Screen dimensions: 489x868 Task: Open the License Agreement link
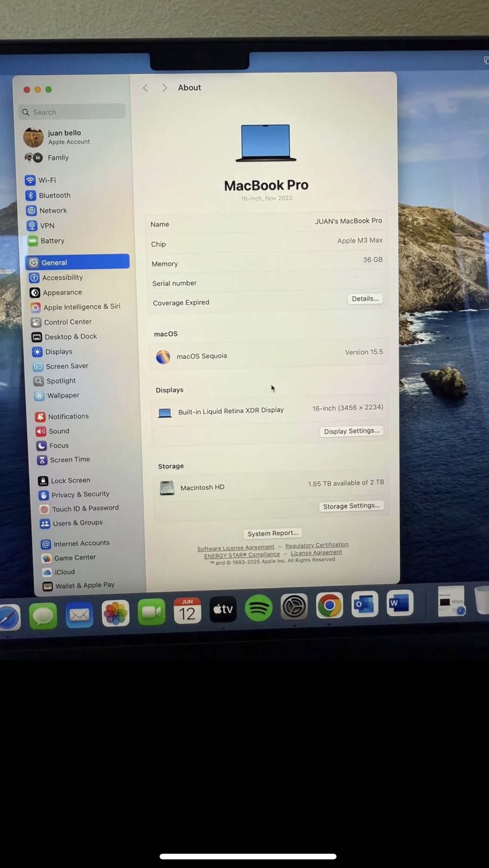click(316, 553)
